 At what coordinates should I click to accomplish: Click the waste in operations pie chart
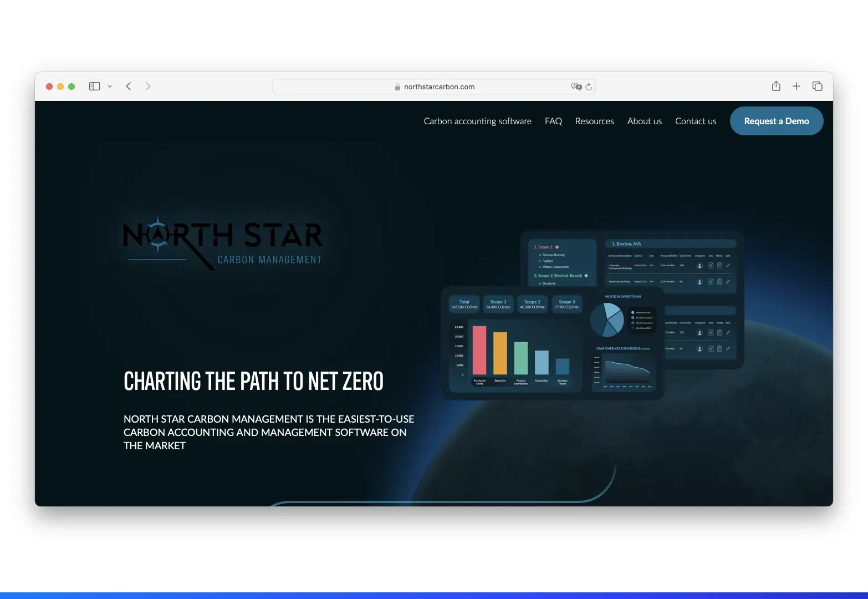(607, 320)
